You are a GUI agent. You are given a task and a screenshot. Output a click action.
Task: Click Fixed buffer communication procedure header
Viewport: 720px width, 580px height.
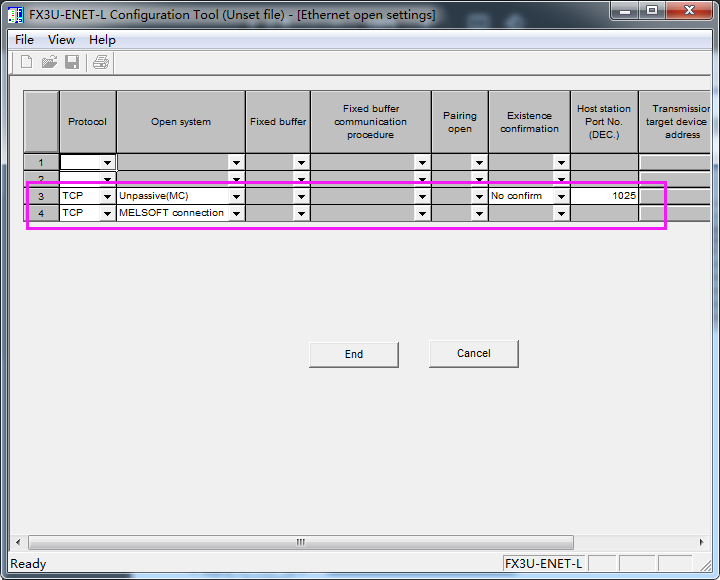coord(371,122)
